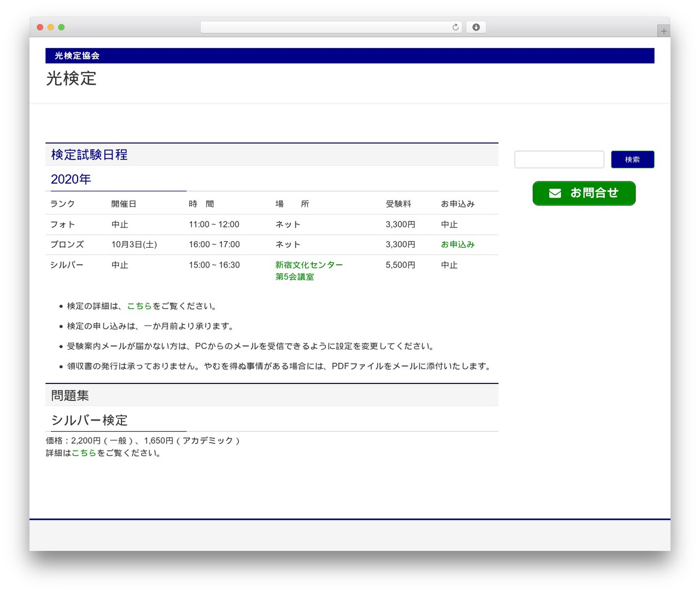The height and width of the screenshot is (593, 700).
Task: Select the フォト rank cell
Action: pos(62,224)
